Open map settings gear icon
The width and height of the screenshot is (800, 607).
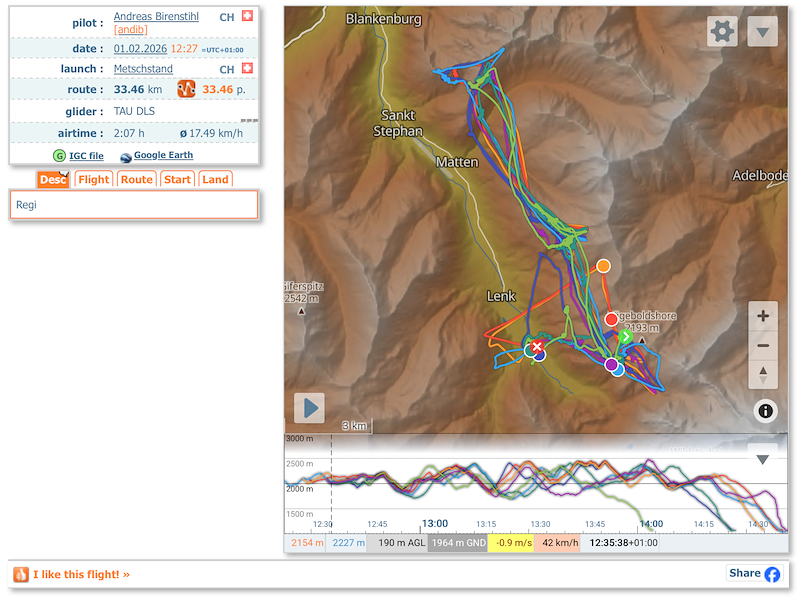(722, 32)
